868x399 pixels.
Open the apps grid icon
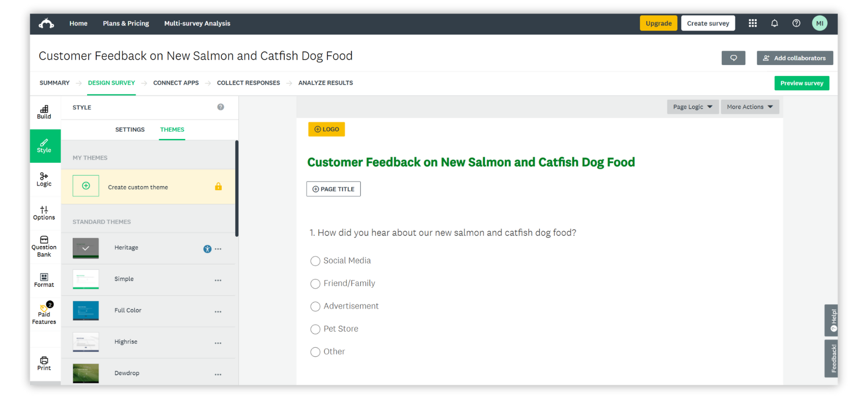[x=752, y=23]
